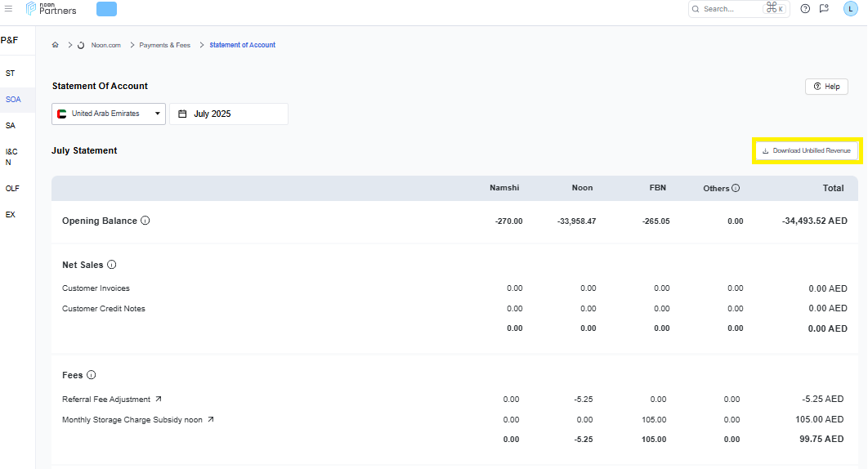
Task: Click the info icon beside Net Sales
Action: pos(112,265)
